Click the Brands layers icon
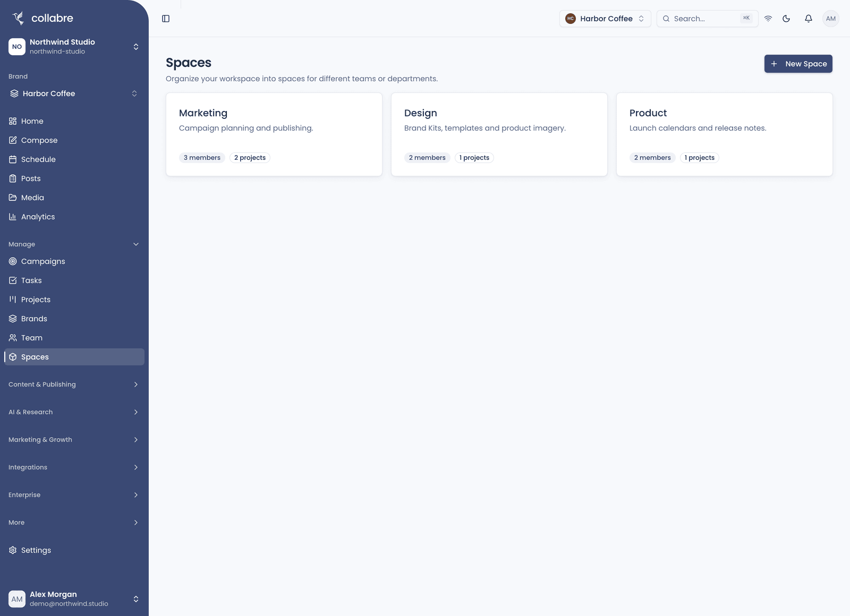The image size is (850, 616). (x=13, y=319)
